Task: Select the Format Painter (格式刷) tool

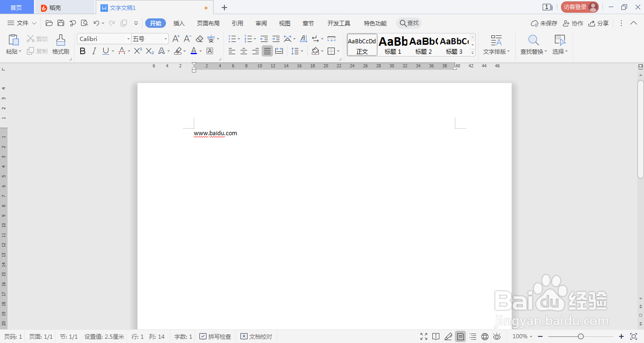Action: [x=61, y=45]
